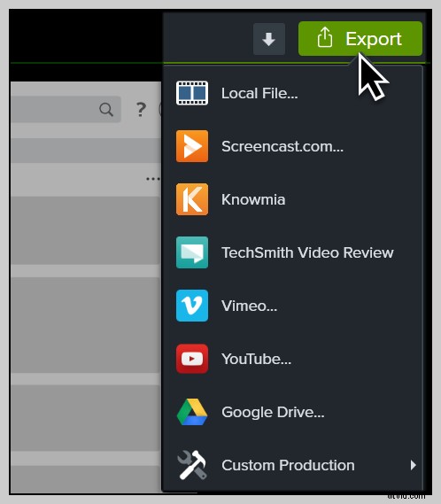Click the TechSmith Video Review chat icon
The image size is (441, 504).
(192, 252)
